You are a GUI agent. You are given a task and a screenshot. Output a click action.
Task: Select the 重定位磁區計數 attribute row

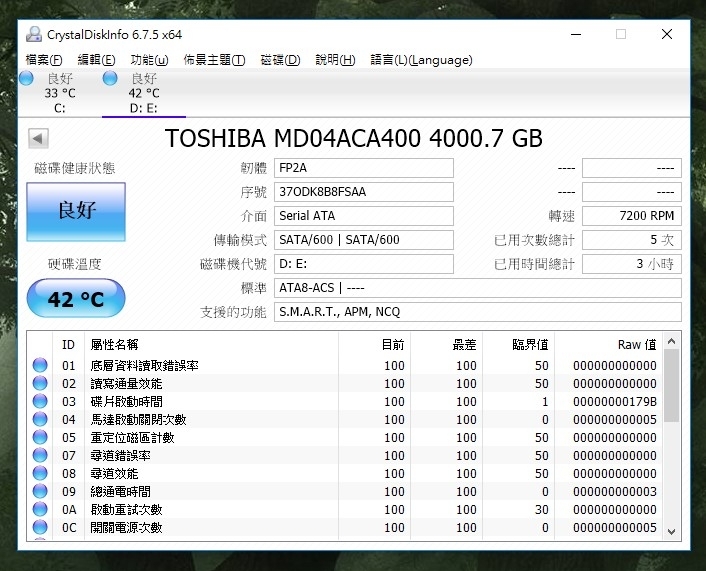345,437
